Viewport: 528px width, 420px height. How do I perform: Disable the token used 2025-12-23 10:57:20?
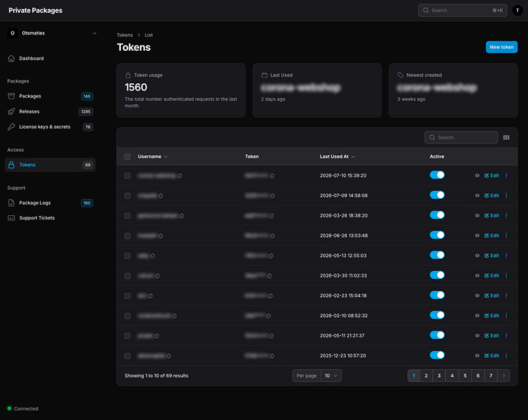click(437, 355)
